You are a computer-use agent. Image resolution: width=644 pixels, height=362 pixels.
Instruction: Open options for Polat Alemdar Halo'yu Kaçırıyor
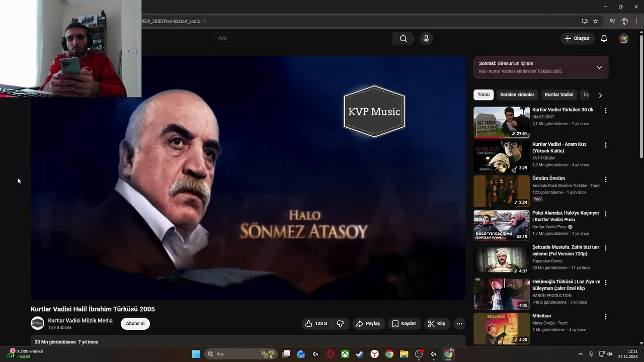[606, 214]
